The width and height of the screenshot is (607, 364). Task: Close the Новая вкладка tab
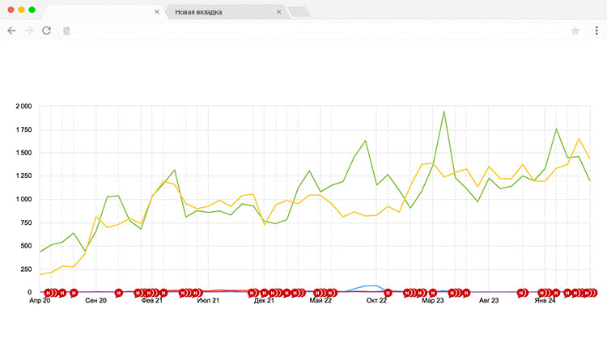(x=278, y=12)
